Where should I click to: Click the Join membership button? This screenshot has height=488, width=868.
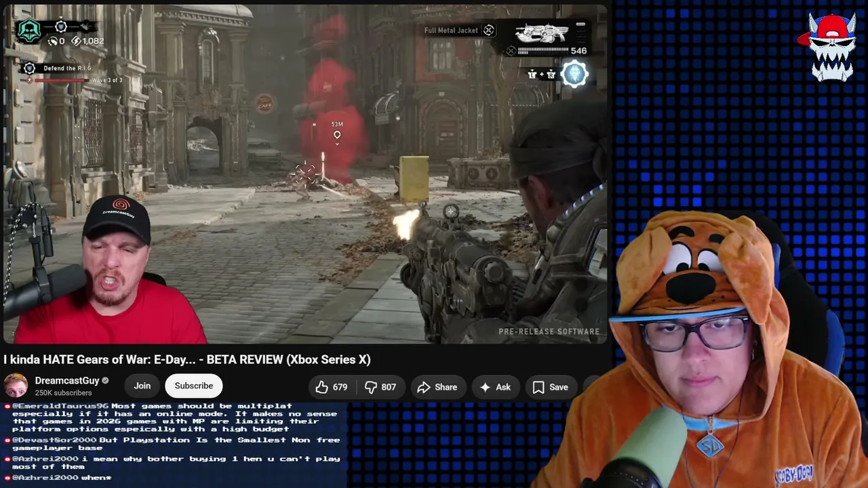pyautogui.click(x=142, y=386)
